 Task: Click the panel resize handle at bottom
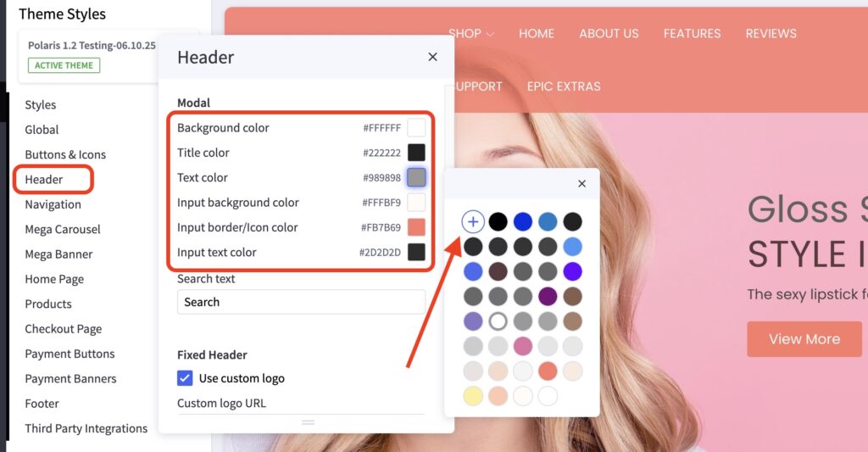[308, 422]
